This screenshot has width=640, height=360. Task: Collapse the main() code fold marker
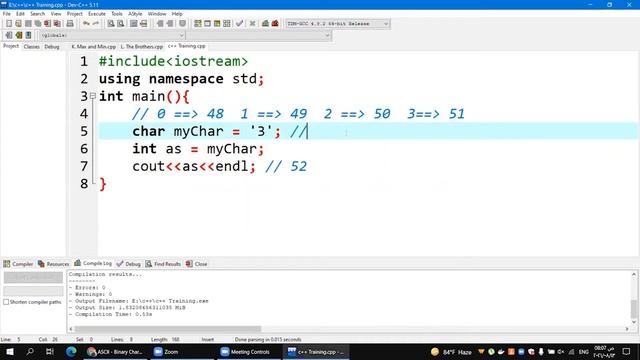coord(93,96)
